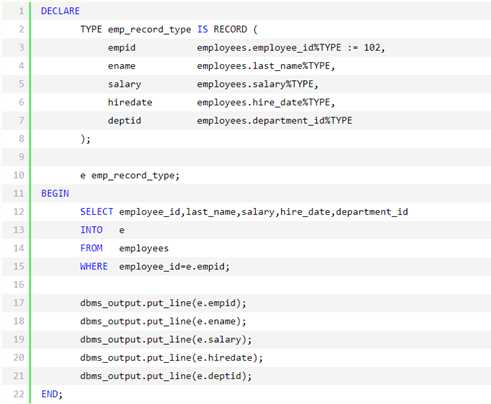This screenshot has width=491, height=404.
Task: Click the 'empid' field name on line 3
Action: tap(122, 48)
